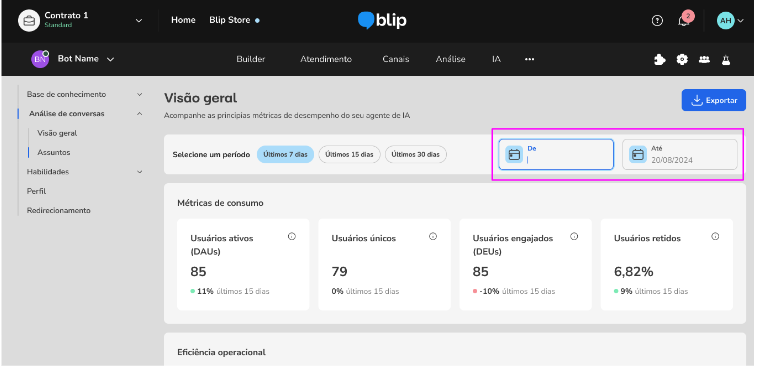Click the -10% últimos 15 dias text
759x371 pixels.
517,292
